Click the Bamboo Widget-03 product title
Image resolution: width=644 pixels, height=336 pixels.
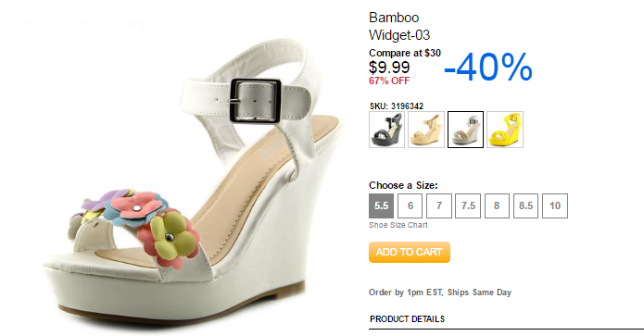click(399, 26)
